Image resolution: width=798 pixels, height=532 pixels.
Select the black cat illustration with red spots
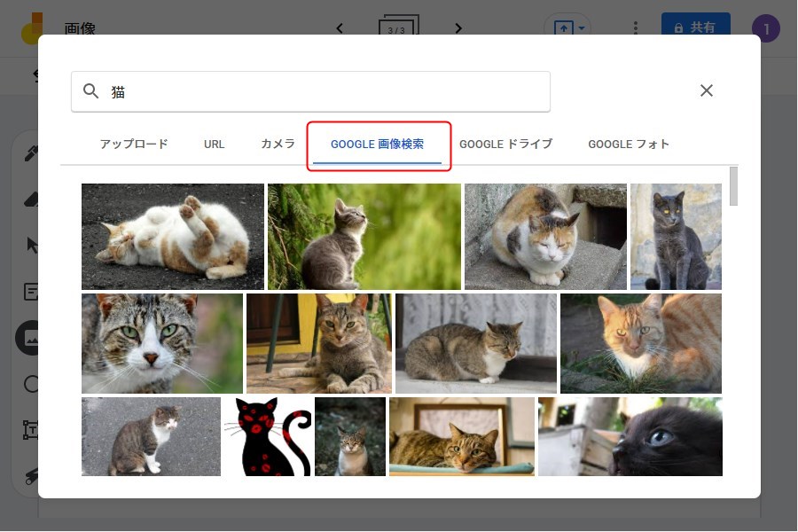(268, 437)
